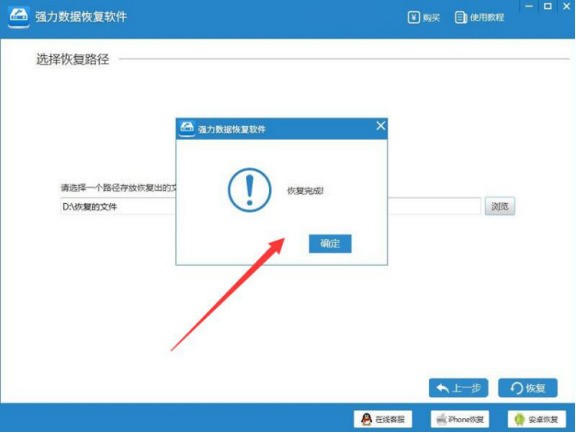Minimize the main application window

pos(529,6)
